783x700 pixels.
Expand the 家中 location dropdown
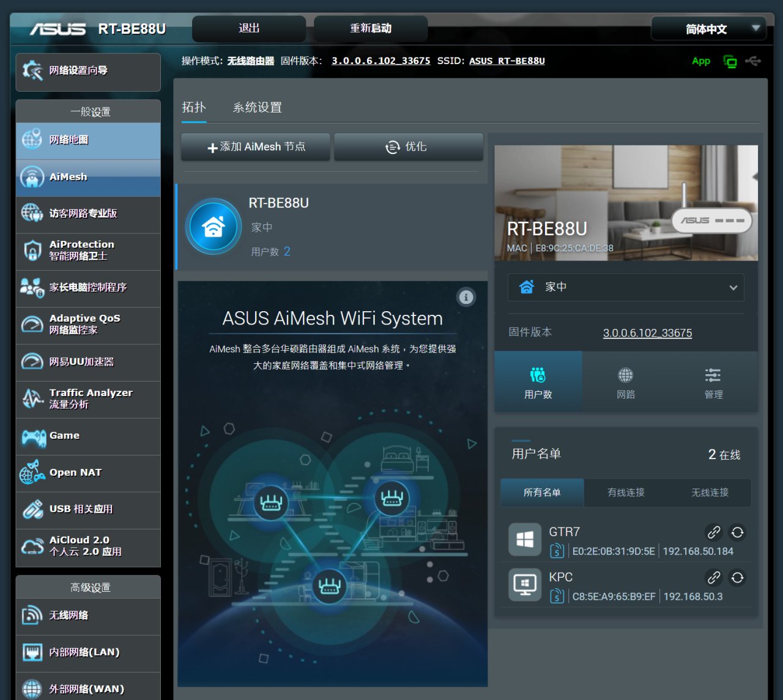626,287
